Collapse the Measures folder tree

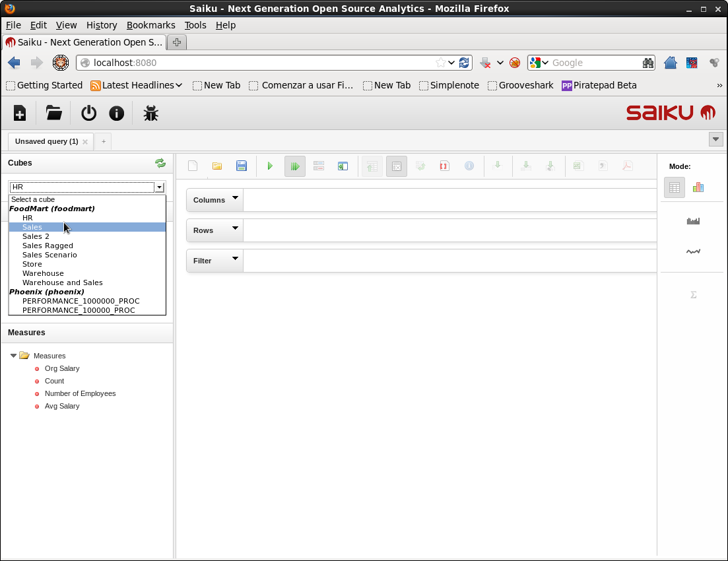point(14,356)
